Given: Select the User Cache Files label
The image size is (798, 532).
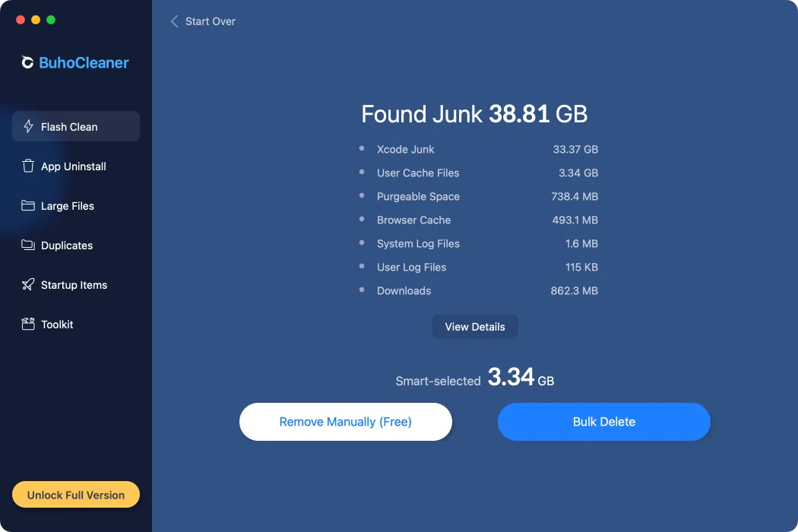Looking at the screenshot, I should [x=418, y=173].
